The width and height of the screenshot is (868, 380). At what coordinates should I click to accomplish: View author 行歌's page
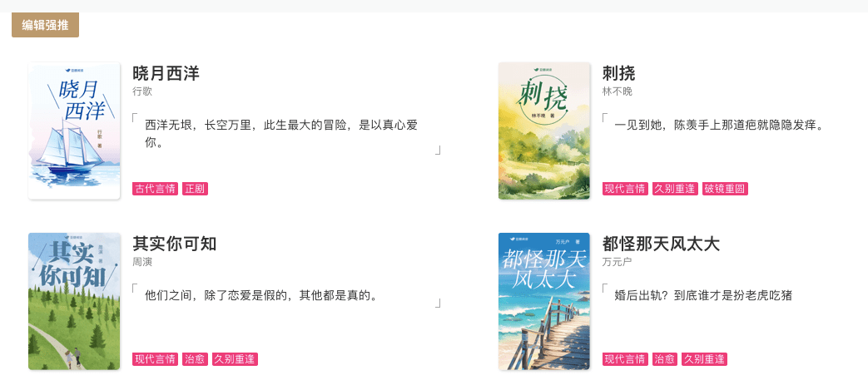(x=142, y=91)
